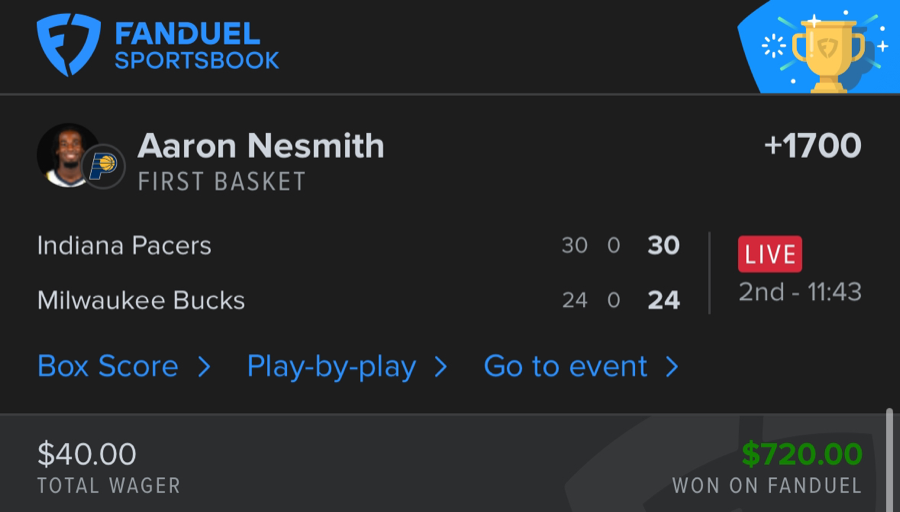Expand the Box Score chevron arrow
The width and height of the screenshot is (900, 512).
204,367
